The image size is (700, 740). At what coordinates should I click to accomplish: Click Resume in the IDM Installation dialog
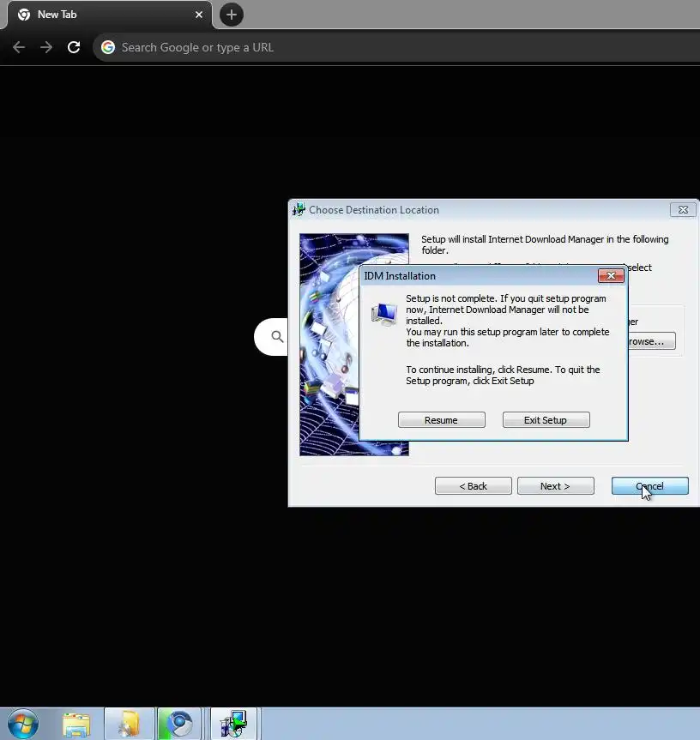point(441,420)
